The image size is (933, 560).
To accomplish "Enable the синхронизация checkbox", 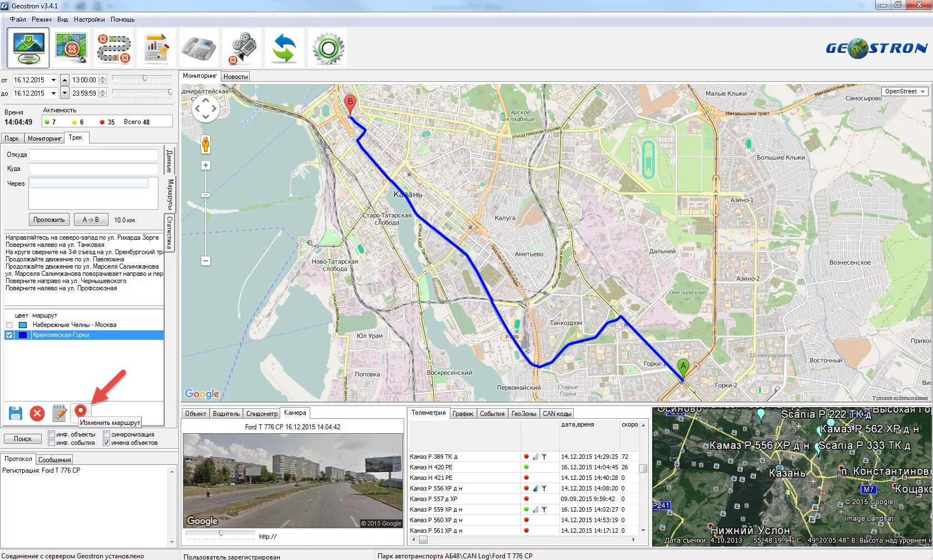I will pyautogui.click(x=106, y=434).
